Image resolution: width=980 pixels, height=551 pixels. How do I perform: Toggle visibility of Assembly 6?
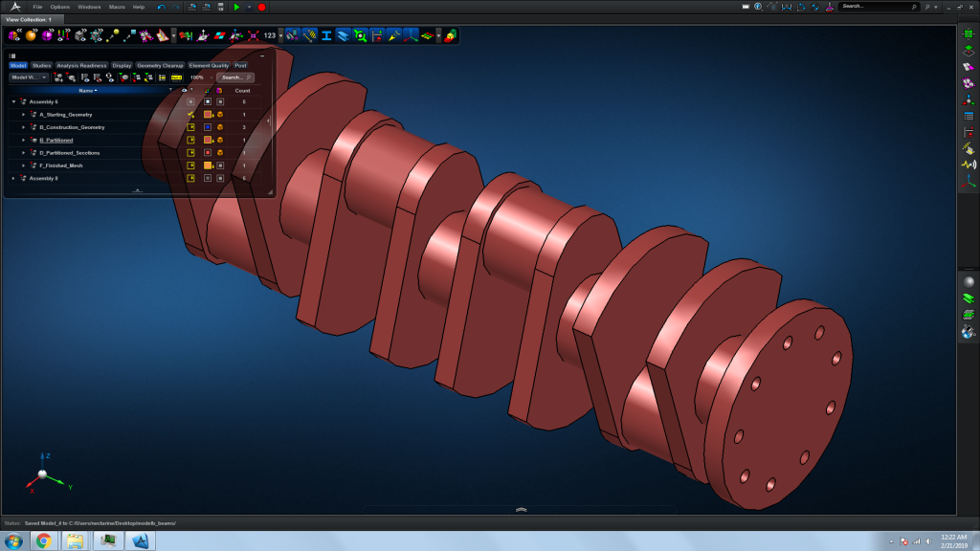pyautogui.click(x=190, y=101)
